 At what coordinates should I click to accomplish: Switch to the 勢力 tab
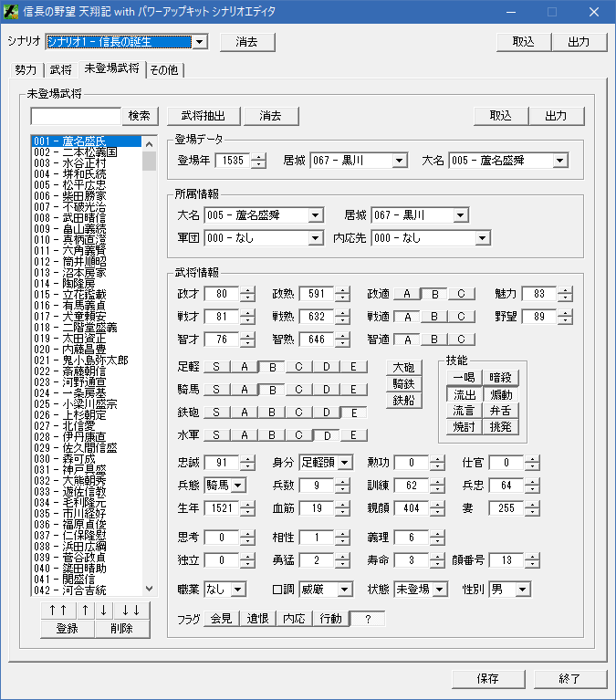pos(26,69)
